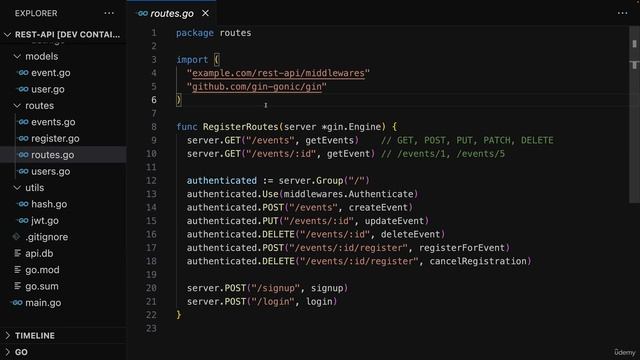640x360 pixels.
Task: Click deleteEvent handler on line 16
Action: coord(411,234)
